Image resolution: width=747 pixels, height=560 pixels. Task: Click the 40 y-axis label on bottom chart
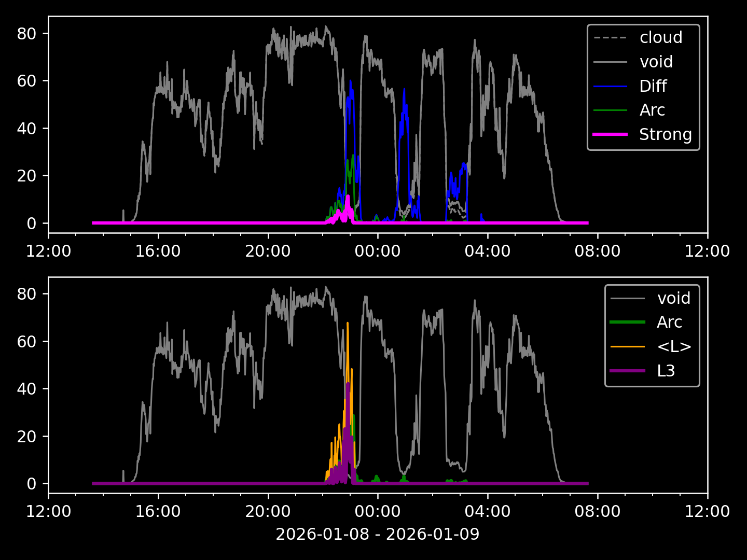(26, 389)
